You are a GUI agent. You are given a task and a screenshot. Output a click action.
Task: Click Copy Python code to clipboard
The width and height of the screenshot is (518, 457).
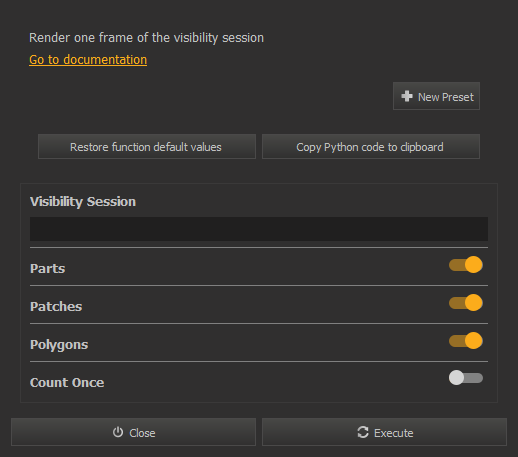click(x=371, y=147)
